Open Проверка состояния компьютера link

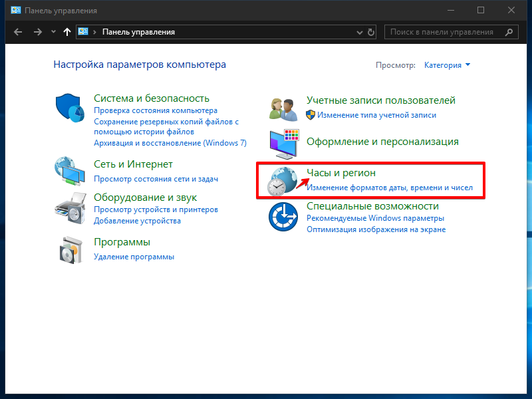coord(156,110)
